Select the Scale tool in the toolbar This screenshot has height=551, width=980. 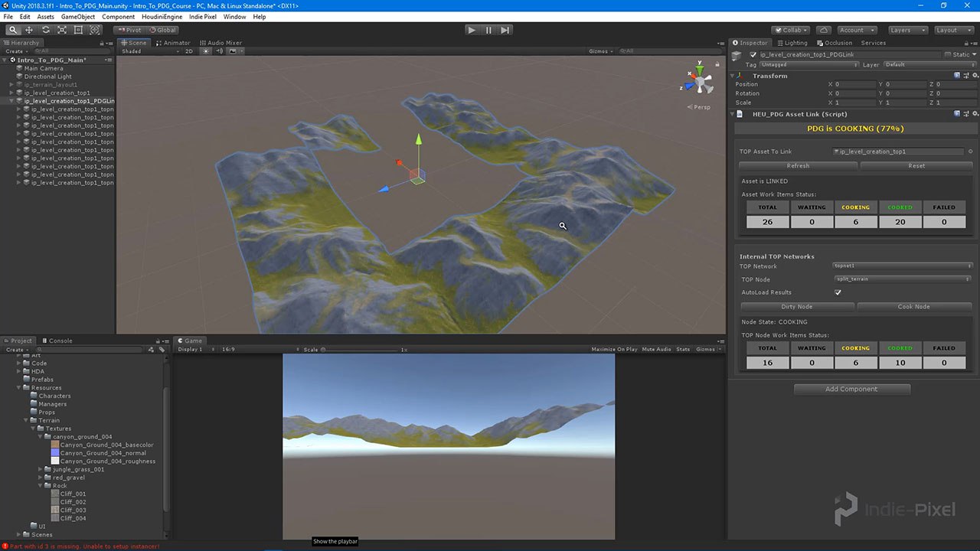62,30
